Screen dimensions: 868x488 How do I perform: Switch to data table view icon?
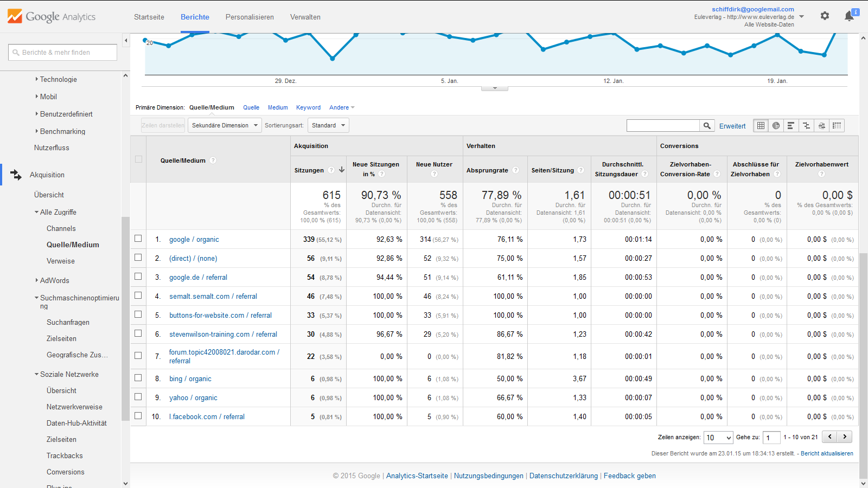click(x=761, y=126)
